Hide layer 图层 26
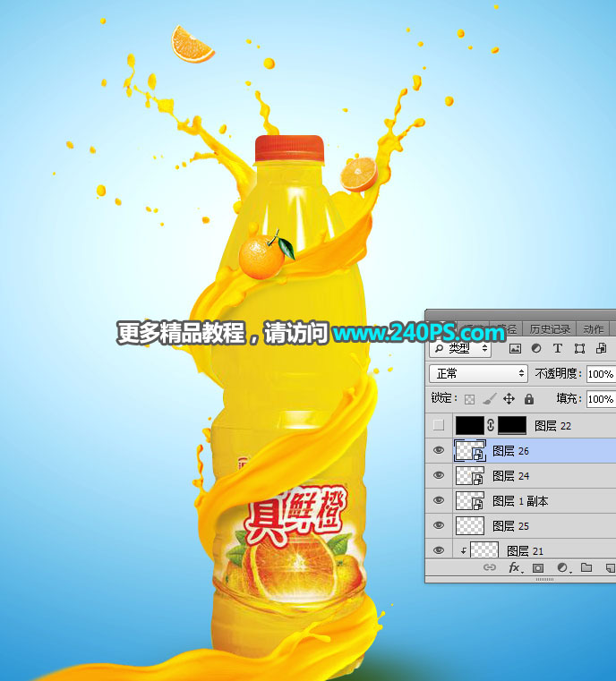 [x=439, y=450]
